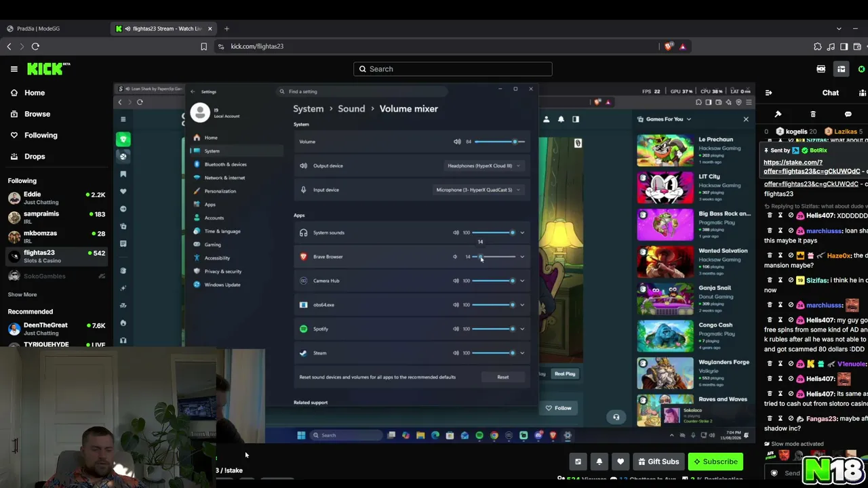This screenshot has width=868, height=488.
Task: Click the Gift Subs button
Action: (x=658, y=462)
